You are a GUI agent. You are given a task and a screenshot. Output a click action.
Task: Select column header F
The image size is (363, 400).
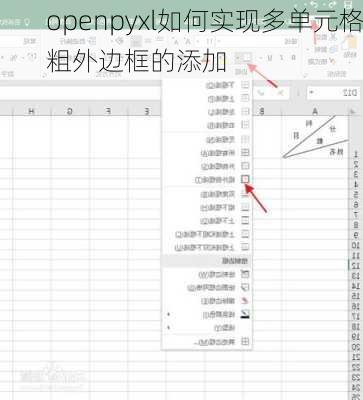pyautogui.click(x=109, y=111)
